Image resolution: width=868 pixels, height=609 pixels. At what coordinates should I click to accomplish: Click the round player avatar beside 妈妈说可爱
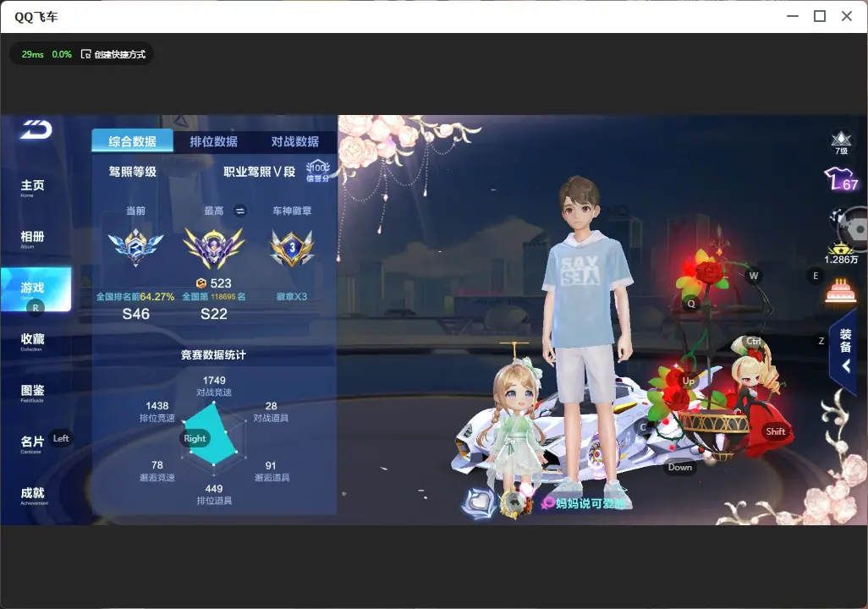[515, 504]
